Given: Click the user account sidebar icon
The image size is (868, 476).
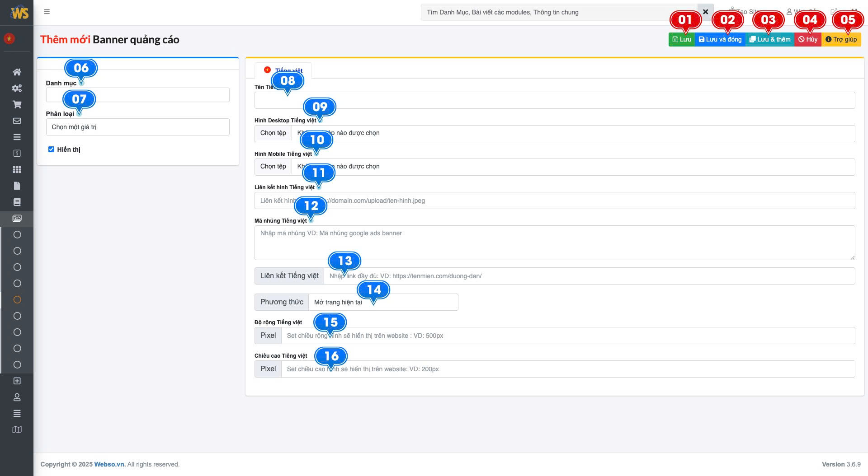Looking at the screenshot, I should (x=17, y=397).
